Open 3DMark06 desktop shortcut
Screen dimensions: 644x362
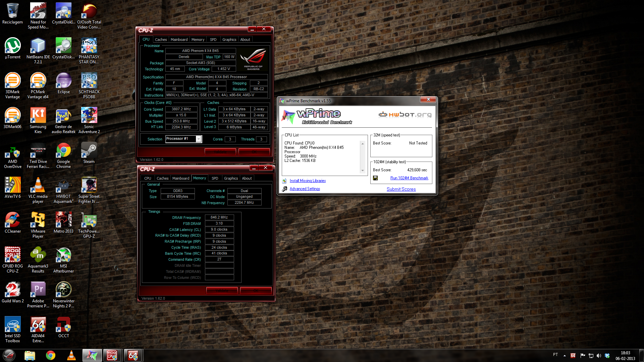[x=12, y=118]
